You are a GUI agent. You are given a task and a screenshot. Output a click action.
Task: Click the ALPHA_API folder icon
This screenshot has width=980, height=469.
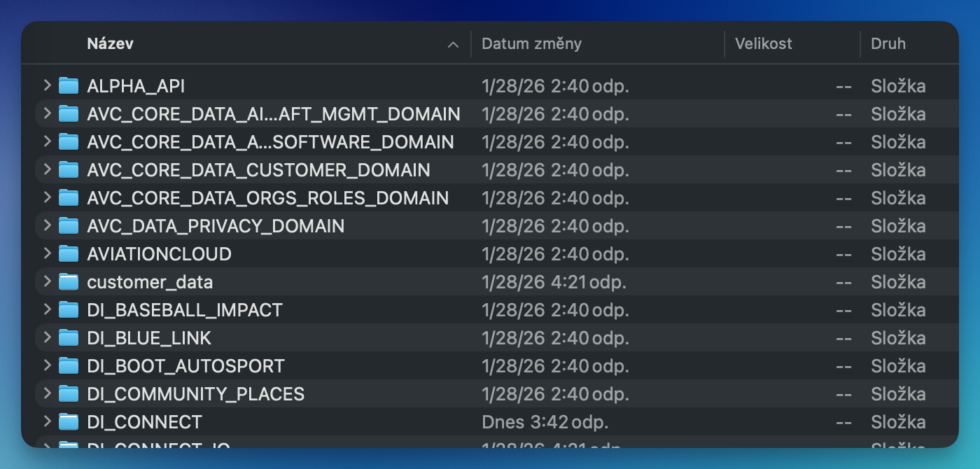[x=68, y=86]
